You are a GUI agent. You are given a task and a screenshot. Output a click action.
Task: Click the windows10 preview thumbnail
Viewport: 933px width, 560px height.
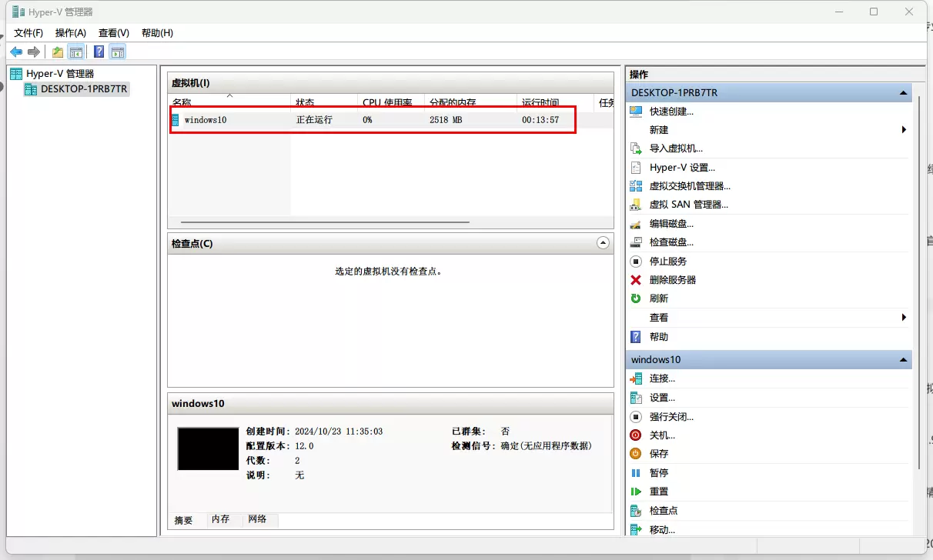(208, 448)
